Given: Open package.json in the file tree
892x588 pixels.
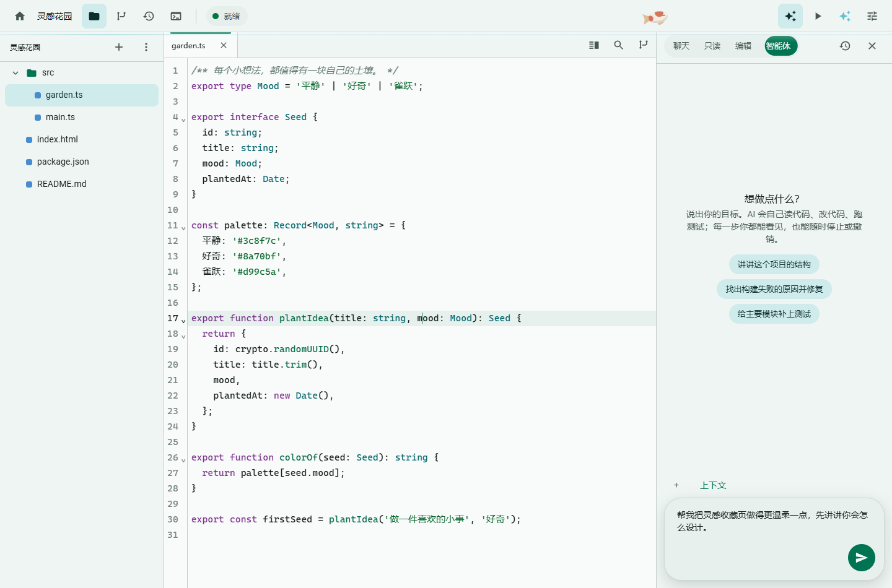Looking at the screenshot, I should point(82,162).
